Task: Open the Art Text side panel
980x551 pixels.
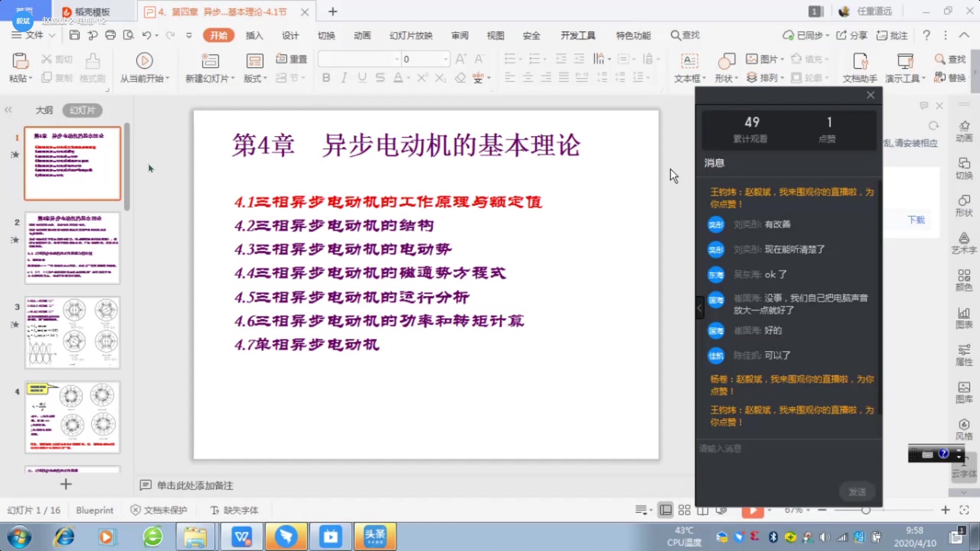Action: coord(964,243)
